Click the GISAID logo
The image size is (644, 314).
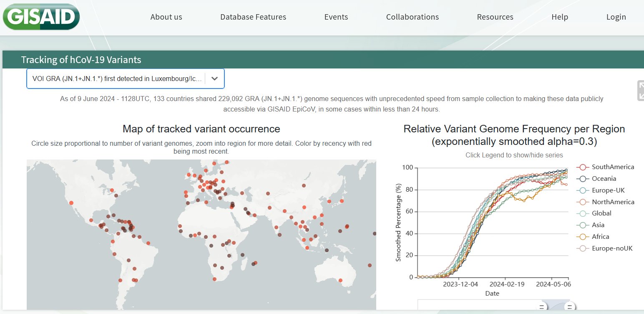tap(41, 17)
